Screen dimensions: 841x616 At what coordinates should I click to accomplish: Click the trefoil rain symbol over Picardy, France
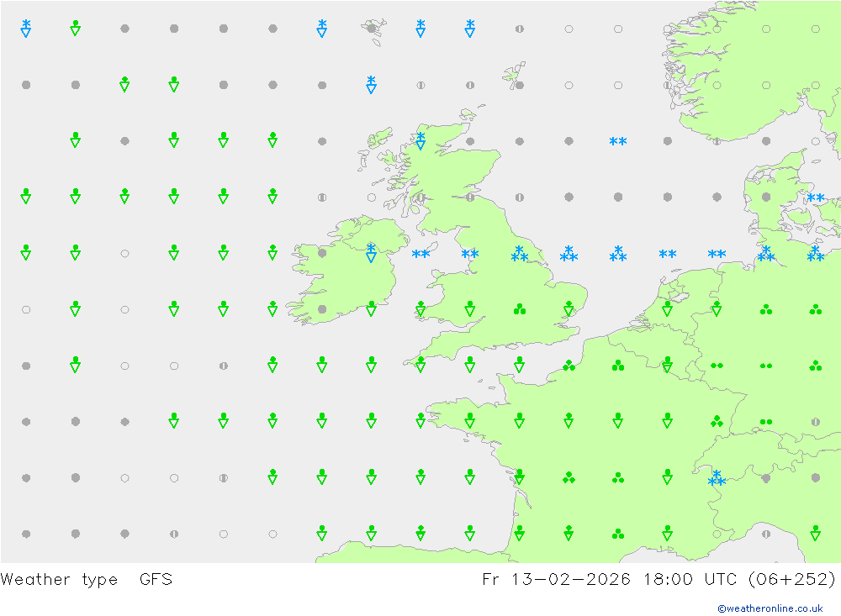(x=618, y=366)
